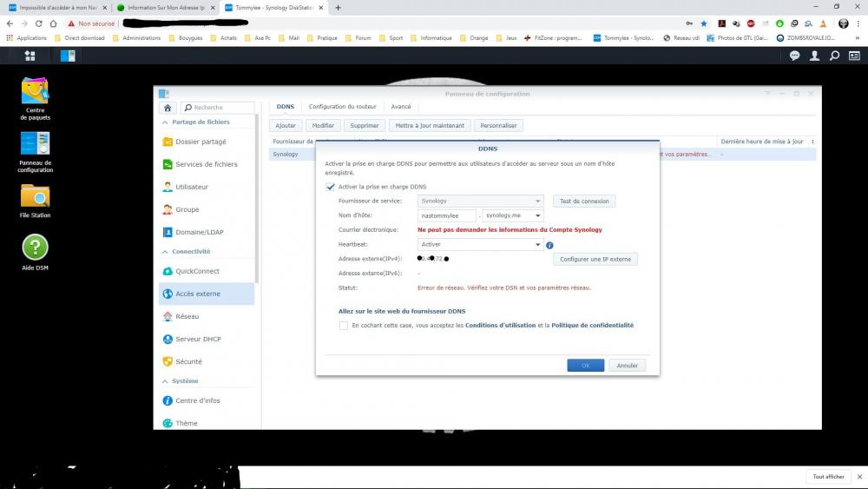Open Centre de paquets desktop icon
Viewport: 868px width, 489px height.
click(x=35, y=98)
